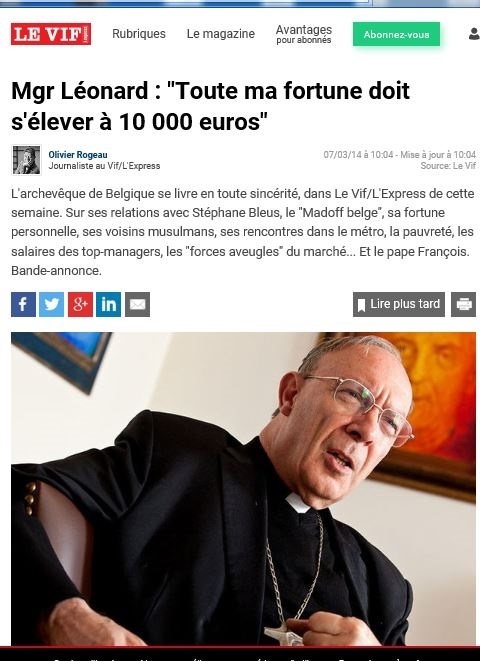480x661 pixels.
Task: Share article via Google Plus icon
Action: 80,304
